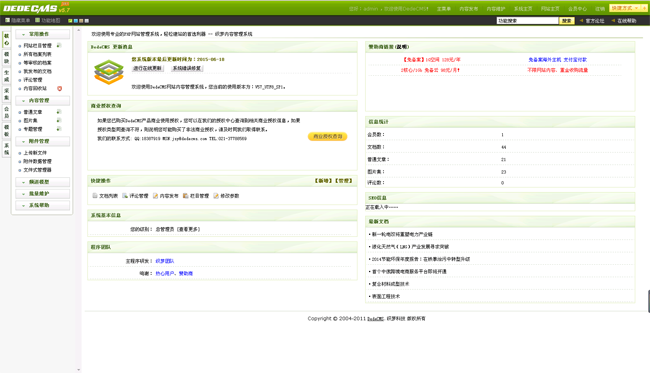
Task: Click 【新增】 in quick actions header
Action: click(323, 181)
